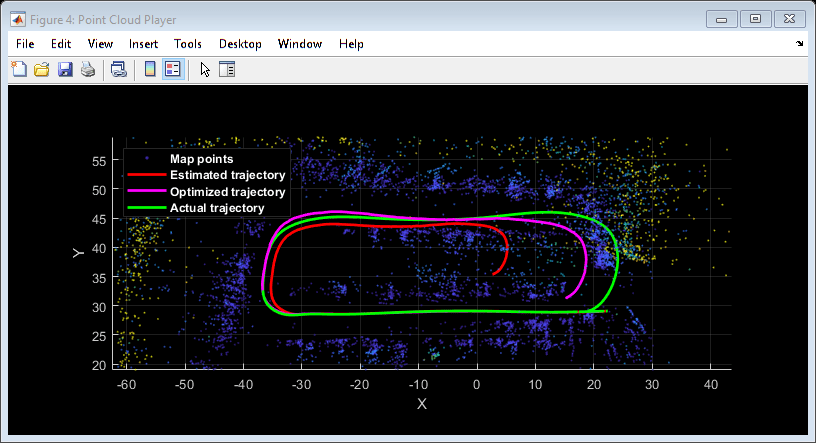Toggle the Insert Legend toolbar button
The height and width of the screenshot is (443, 816).
pos(172,69)
